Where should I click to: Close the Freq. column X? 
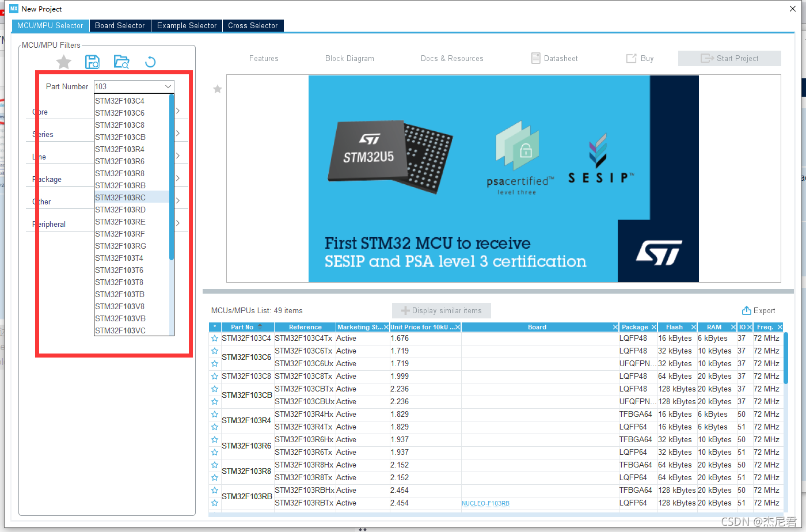780,327
